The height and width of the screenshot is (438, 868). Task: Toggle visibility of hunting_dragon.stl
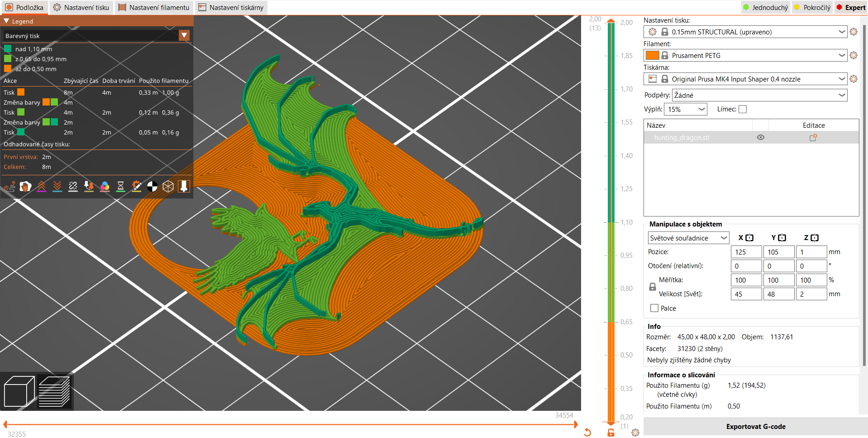tap(760, 137)
